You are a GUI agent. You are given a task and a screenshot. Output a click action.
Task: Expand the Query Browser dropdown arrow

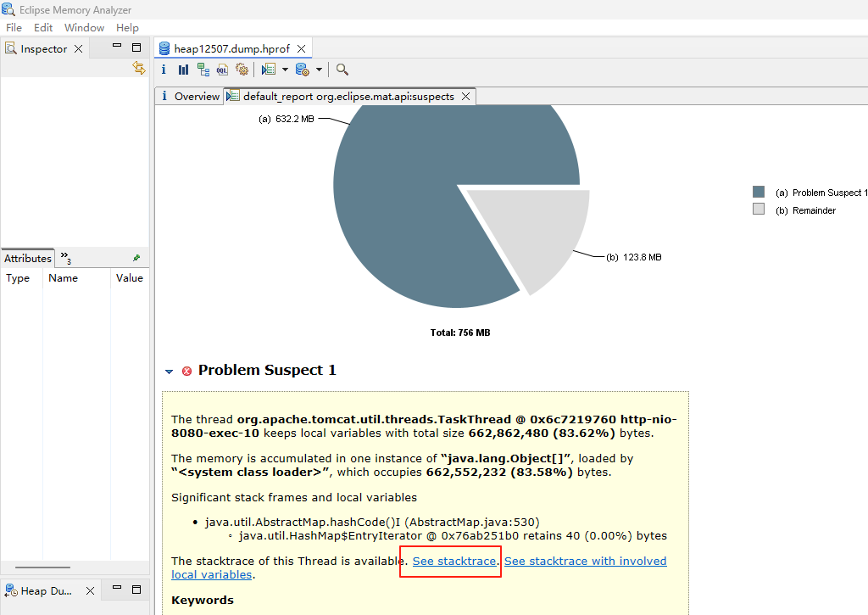click(319, 70)
